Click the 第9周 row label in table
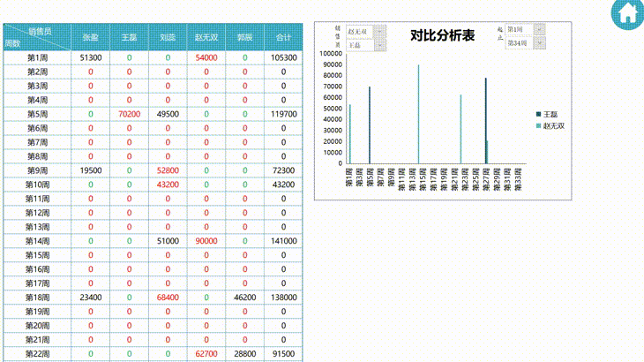 pos(37,170)
